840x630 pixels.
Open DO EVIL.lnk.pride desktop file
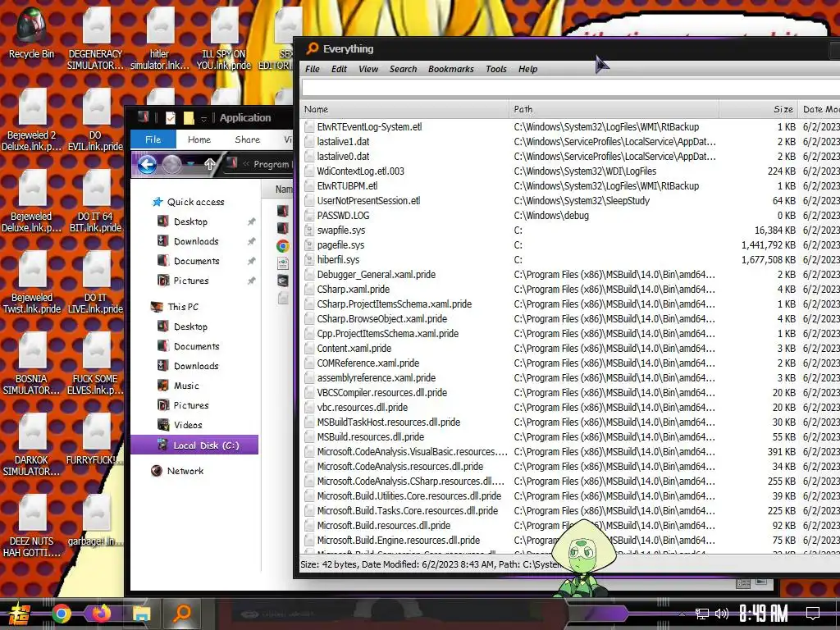pyautogui.click(x=96, y=120)
